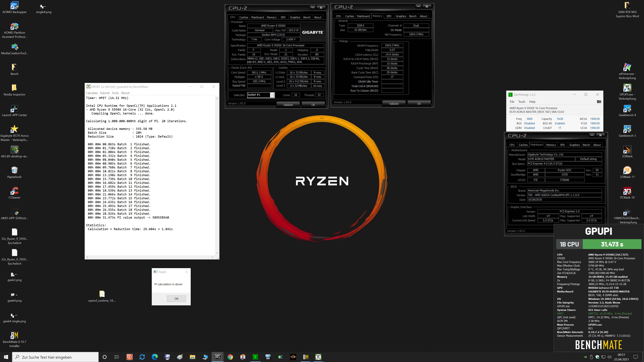Select the wPrime.exe shortcut icon
This screenshot has width=644, height=362.
(627, 71)
